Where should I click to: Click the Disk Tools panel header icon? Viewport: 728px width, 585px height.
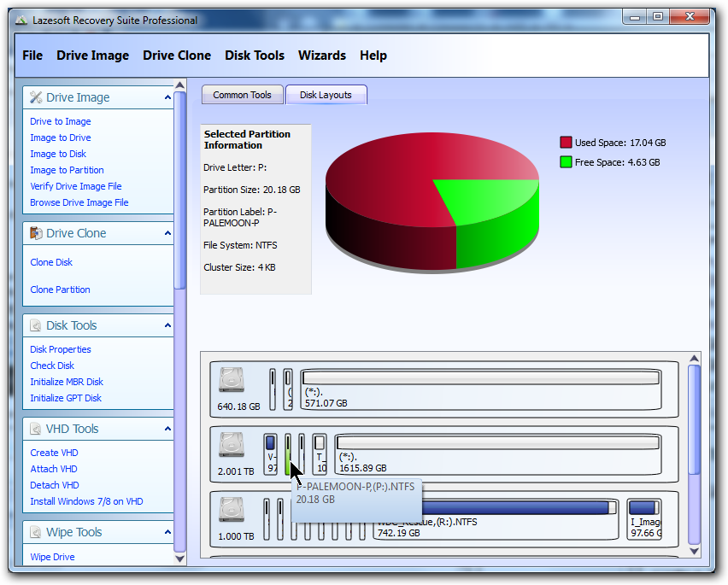click(x=36, y=325)
